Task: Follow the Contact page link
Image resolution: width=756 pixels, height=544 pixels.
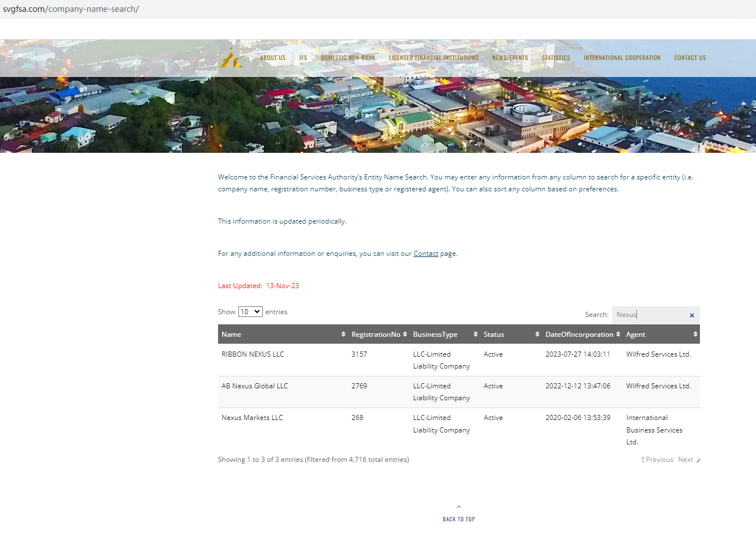Action: click(x=426, y=254)
